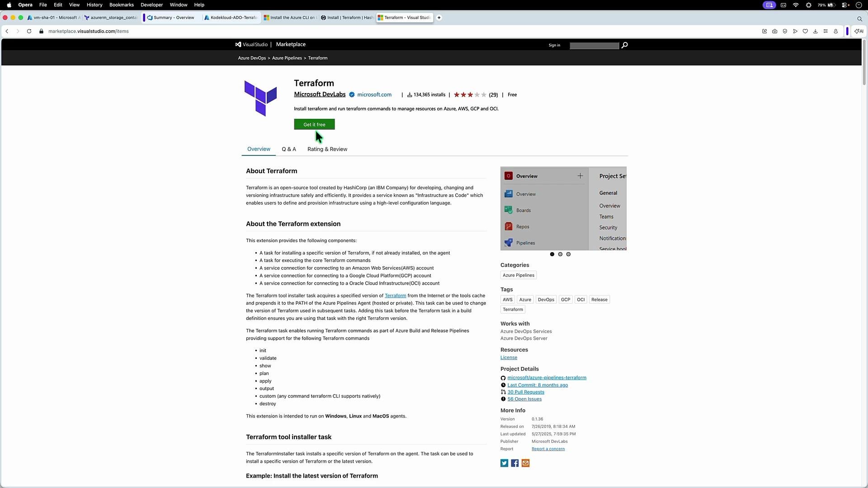Open Opera easy setup menu icon
This screenshot has width=868, height=488.
(x=826, y=31)
